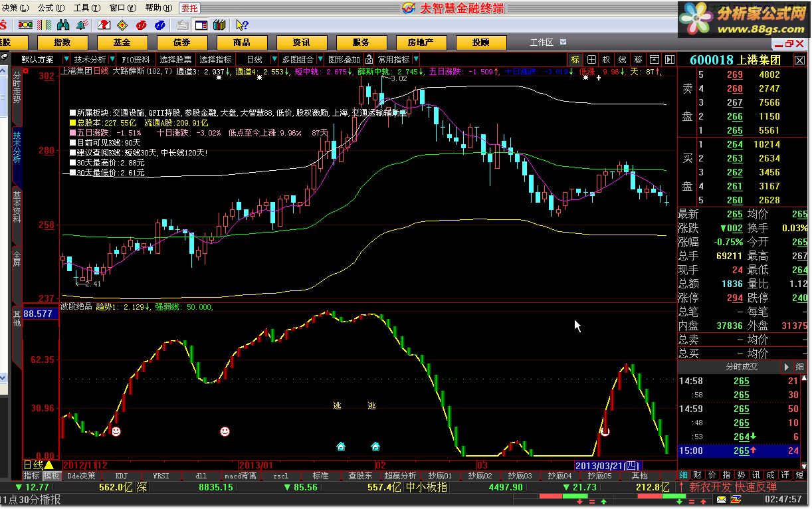Click the boxed right-arrow panel icon
This screenshot has height=509, width=812.
point(669,59)
